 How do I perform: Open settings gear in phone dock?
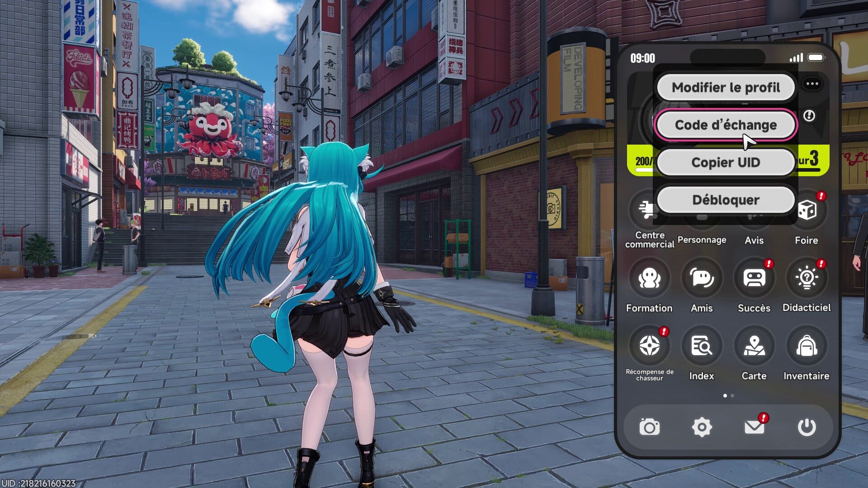pyautogui.click(x=702, y=427)
